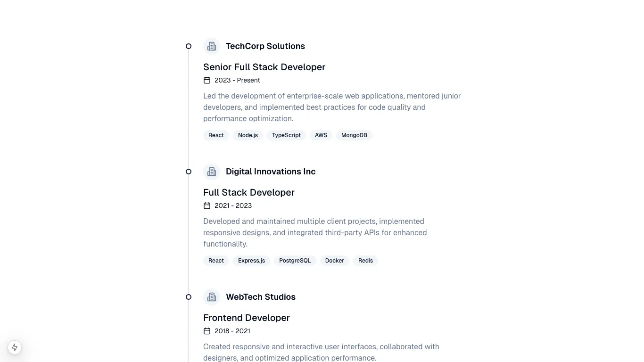Viewport: 644px width, 362px height.
Task: Click calendar icon beside 2018 - 2021
Action: (x=207, y=331)
